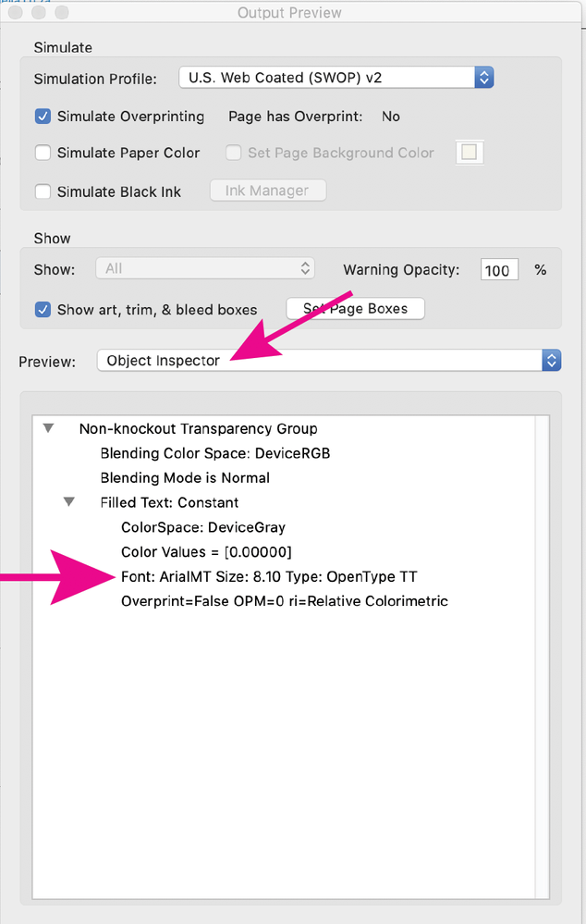Click the Set Page Boxes button
This screenshot has width=586, height=924.
coord(356,309)
